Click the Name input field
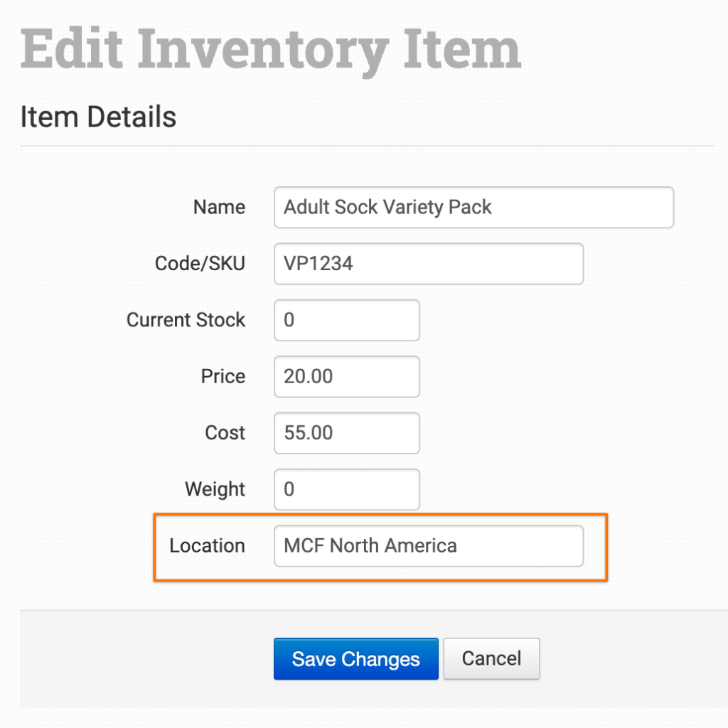Image resolution: width=728 pixels, height=728 pixels. point(473,208)
